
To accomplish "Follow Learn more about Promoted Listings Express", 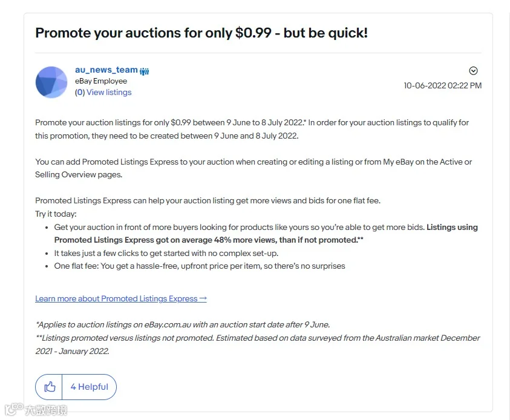I will click(116, 298).
